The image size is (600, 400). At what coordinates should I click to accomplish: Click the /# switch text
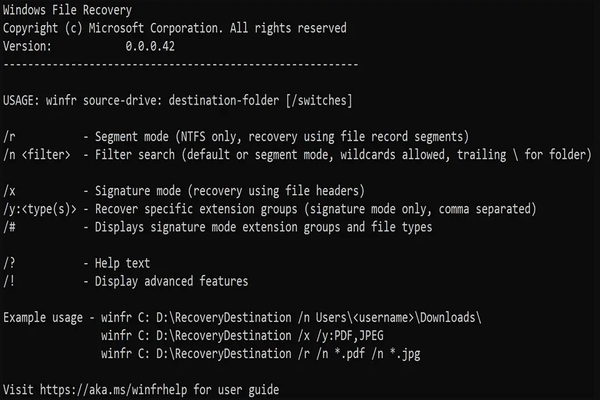(x=9, y=226)
